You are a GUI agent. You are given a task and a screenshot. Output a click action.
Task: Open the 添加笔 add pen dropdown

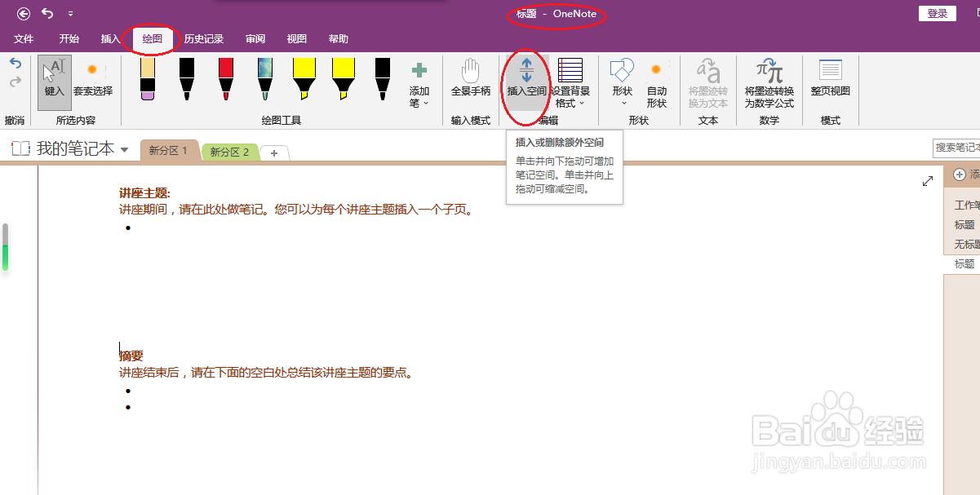click(x=419, y=85)
